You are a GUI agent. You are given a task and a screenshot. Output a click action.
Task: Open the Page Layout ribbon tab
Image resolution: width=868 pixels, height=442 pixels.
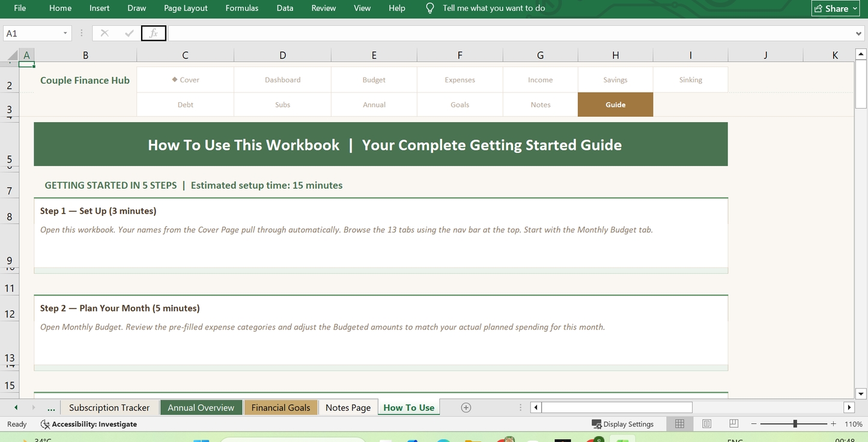click(x=186, y=8)
